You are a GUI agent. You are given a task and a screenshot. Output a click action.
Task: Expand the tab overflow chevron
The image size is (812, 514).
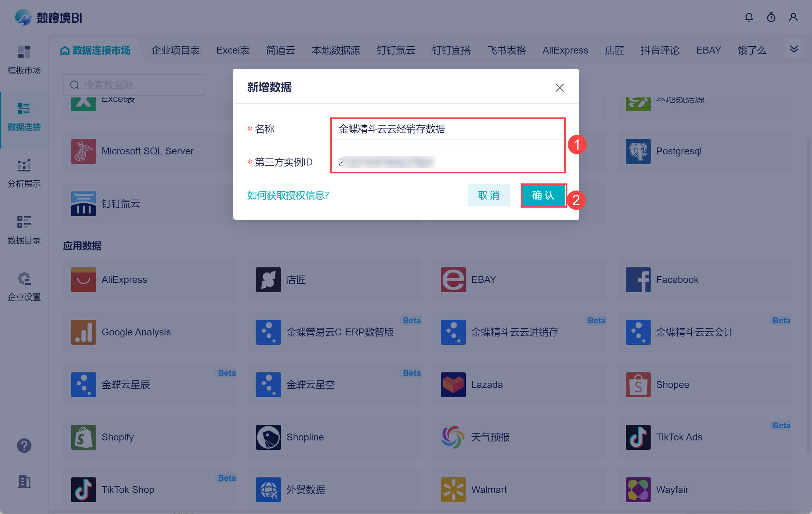(x=794, y=49)
